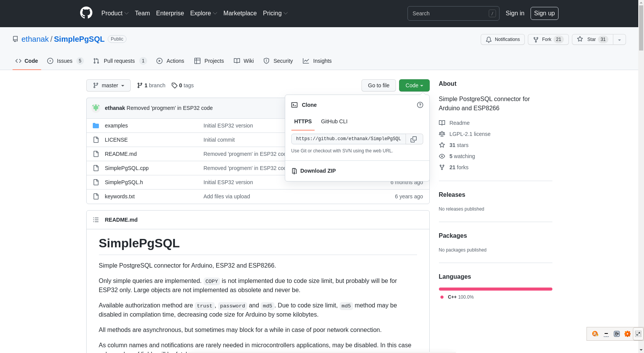
Task: Click the GitHub logo icon
Action: (86, 13)
